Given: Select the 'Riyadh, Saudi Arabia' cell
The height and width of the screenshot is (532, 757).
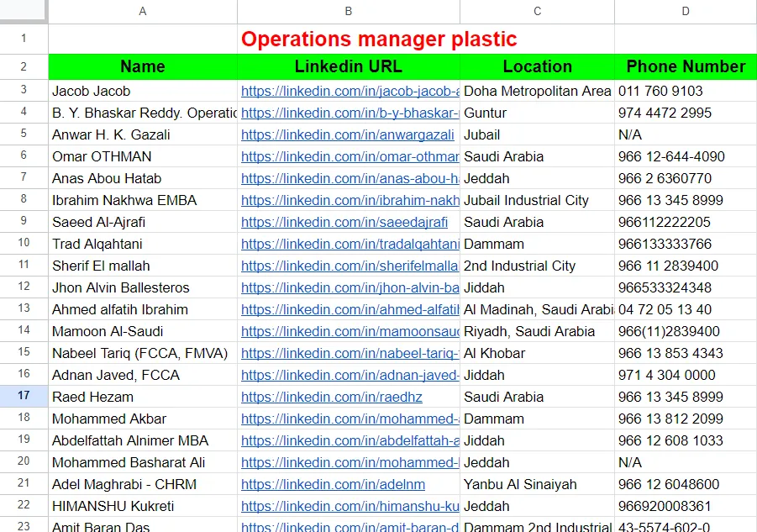Looking at the screenshot, I should (x=538, y=331).
